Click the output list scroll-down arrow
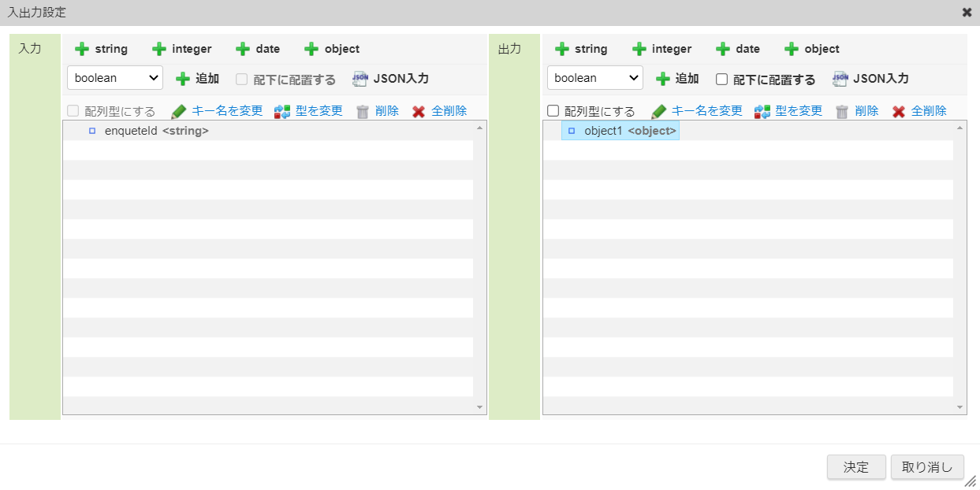The height and width of the screenshot is (490, 980). [960, 407]
